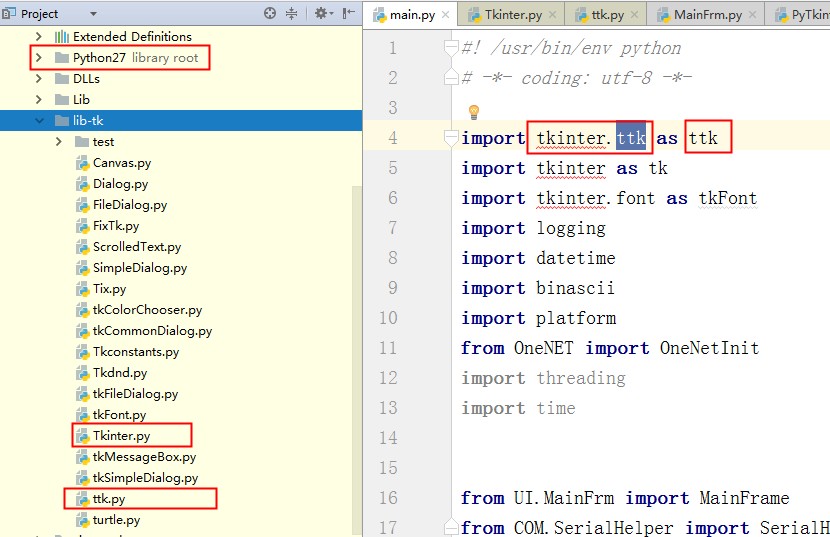The image size is (830, 537).
Task: Select turtle.py in the project tree
Action: pyautogui.click(x=116, y=520)
